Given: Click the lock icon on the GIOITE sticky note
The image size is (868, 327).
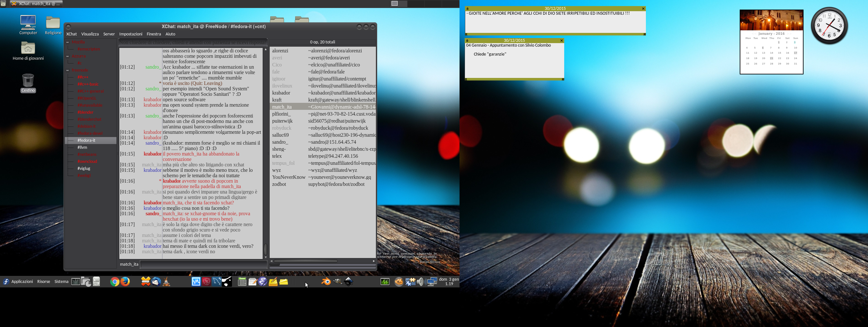Looking at the screenshot, I should pyautogui.click(x=468, y=8).
